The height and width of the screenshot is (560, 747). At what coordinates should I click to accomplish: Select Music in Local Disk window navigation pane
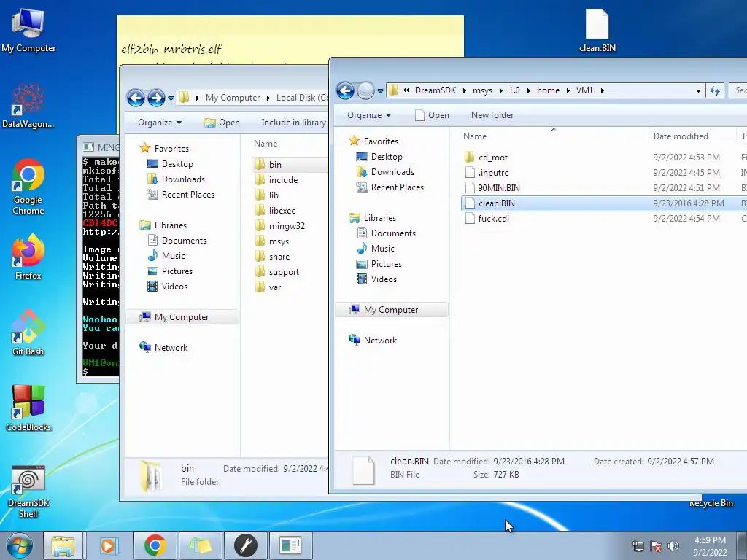pyautogui.click(x=173, y=256)
